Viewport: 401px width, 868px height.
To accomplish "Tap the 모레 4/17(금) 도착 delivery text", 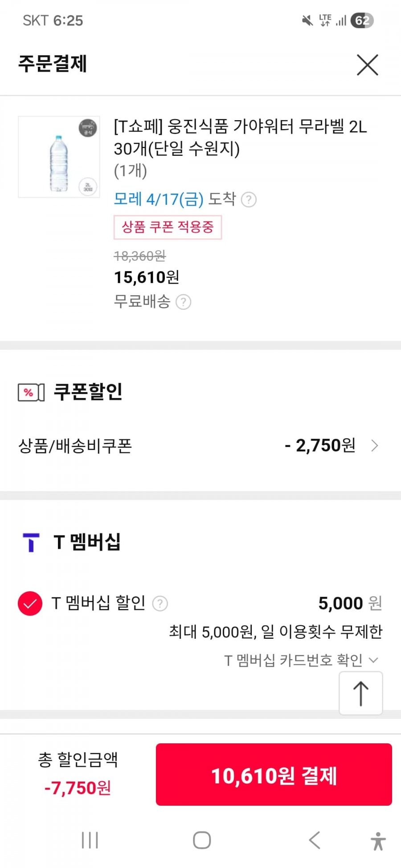I will click(174, 199).
